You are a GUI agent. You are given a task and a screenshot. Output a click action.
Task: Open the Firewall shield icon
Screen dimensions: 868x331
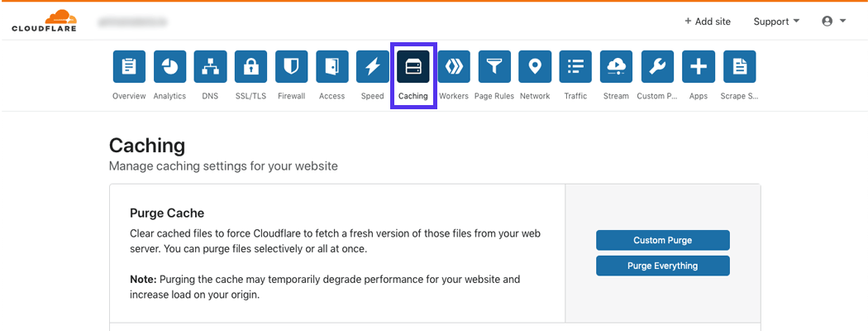(291, 67)
